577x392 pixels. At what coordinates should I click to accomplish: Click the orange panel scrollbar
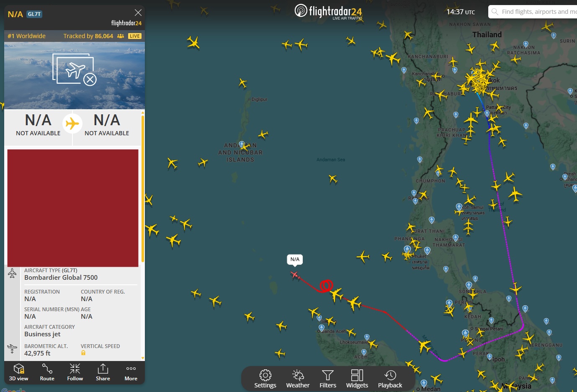click(x=143, y=188)
